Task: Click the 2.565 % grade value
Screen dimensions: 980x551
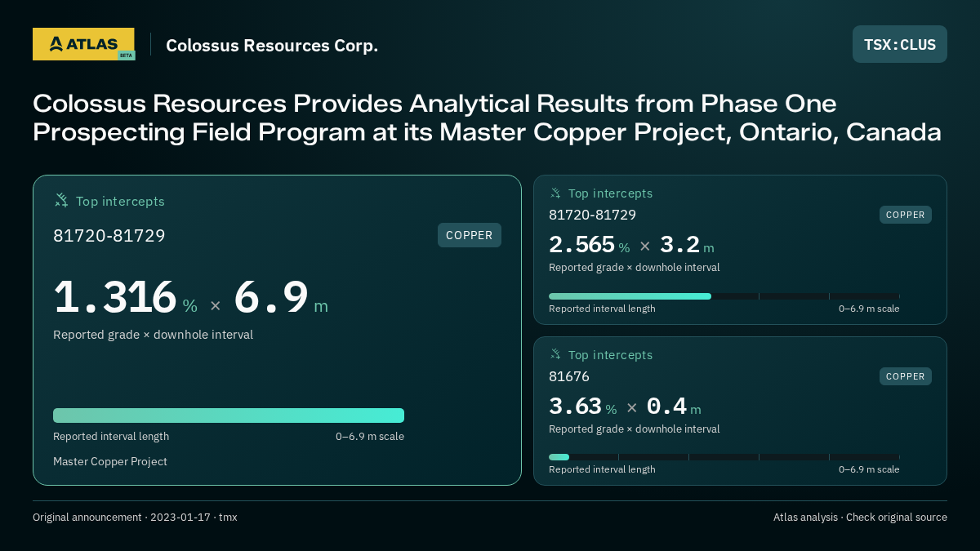Action: pyautogui.click(x=590, y=245)
